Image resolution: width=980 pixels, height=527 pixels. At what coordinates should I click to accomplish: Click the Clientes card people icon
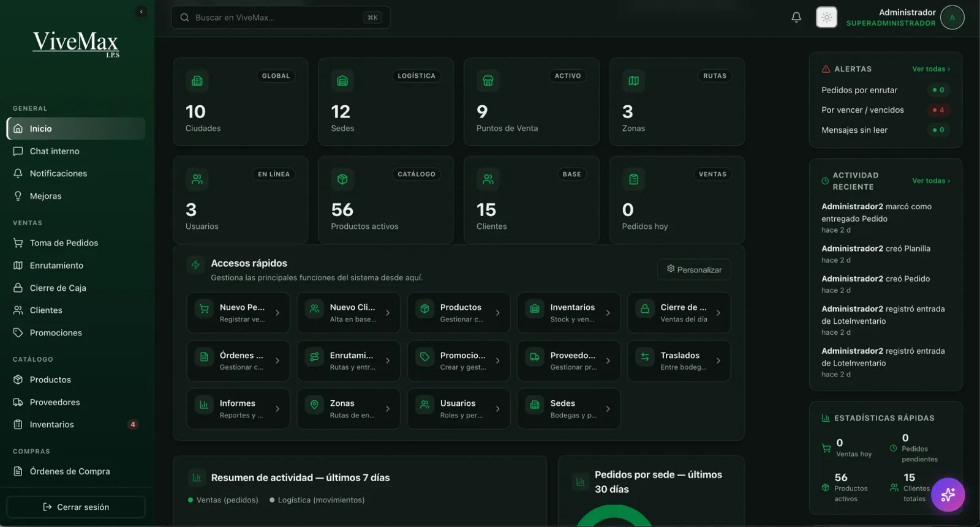[x=488, y=179]
